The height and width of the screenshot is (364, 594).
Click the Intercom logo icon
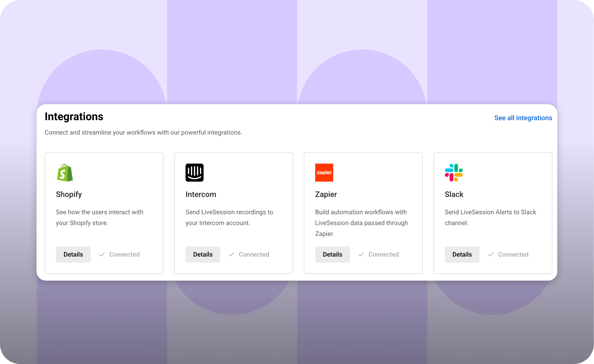(194, 173)
